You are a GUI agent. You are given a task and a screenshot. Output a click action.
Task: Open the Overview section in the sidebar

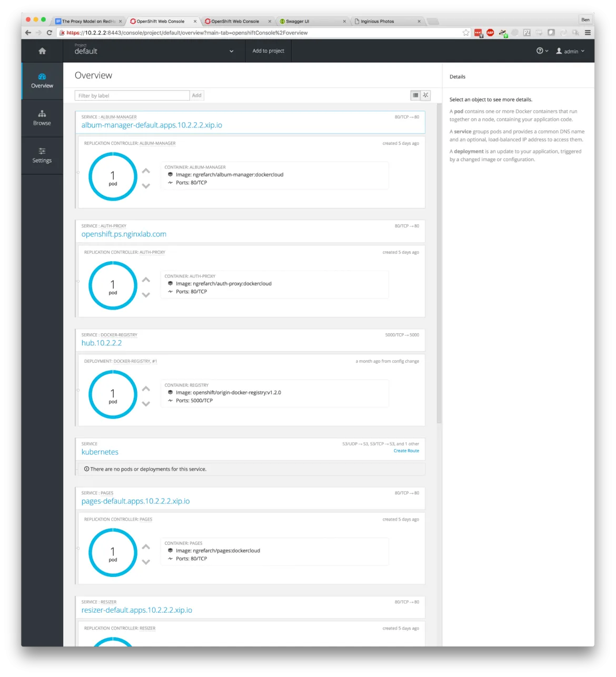tap(42, 80)
